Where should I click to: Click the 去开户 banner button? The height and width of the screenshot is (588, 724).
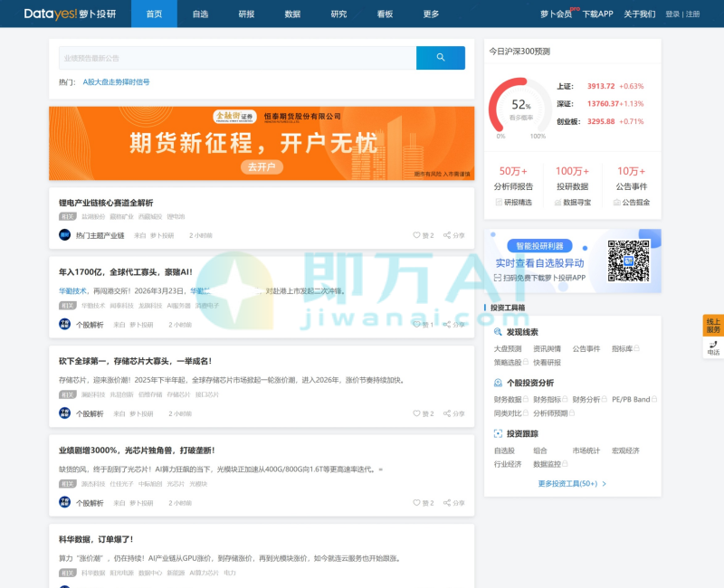coord(262,166)
